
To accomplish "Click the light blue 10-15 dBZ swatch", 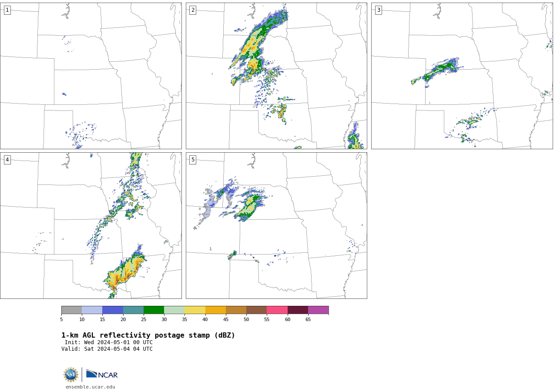I will (92, 310).
